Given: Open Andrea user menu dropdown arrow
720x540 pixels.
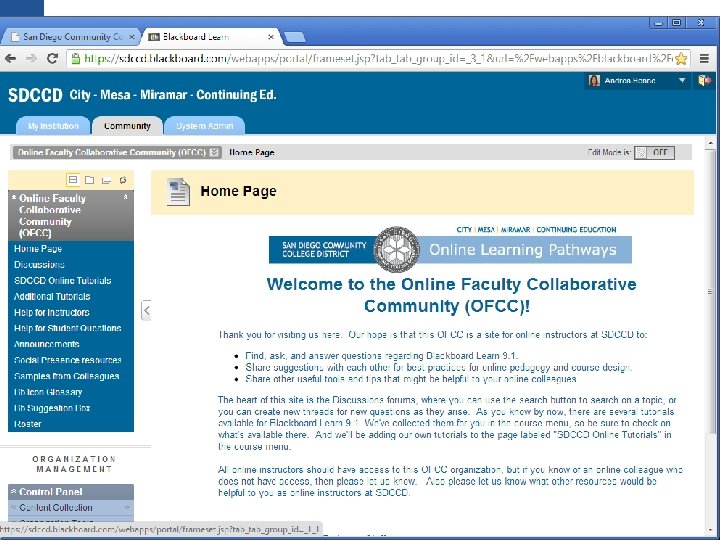Looking at the screenshot, I should pos(682,80).
